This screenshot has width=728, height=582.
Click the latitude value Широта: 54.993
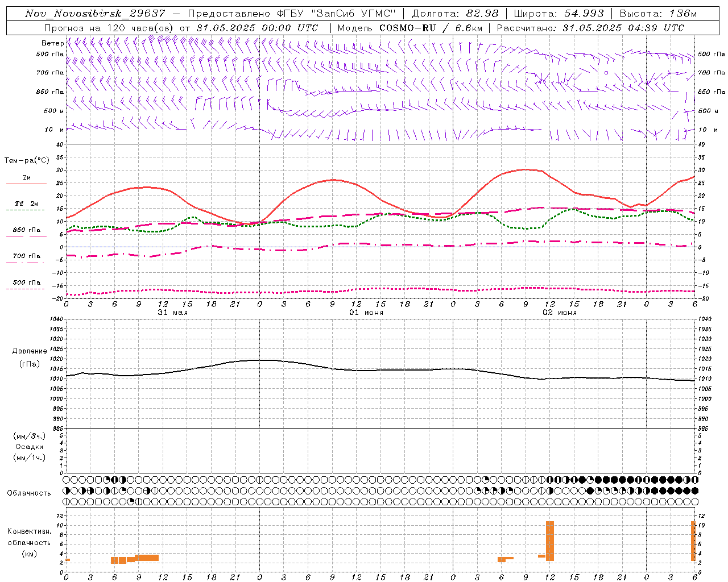coord(559,14)
